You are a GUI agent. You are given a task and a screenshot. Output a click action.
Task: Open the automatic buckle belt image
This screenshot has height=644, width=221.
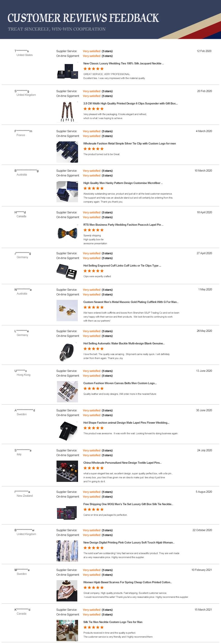point(67,352)
